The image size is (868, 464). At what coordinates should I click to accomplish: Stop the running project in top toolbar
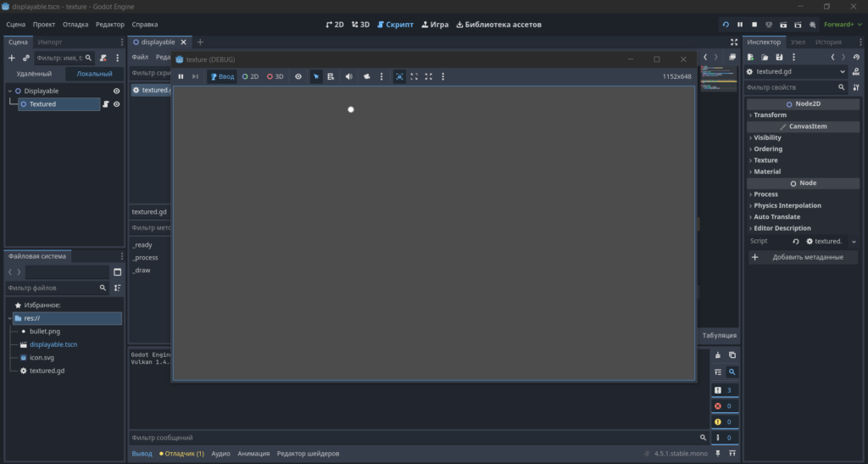(754, 25)
